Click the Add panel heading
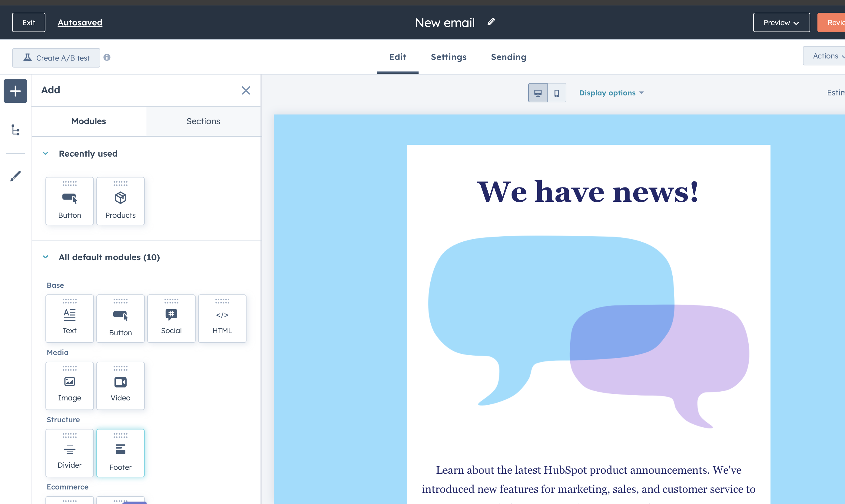845x504 pixels. click(51, 90)
